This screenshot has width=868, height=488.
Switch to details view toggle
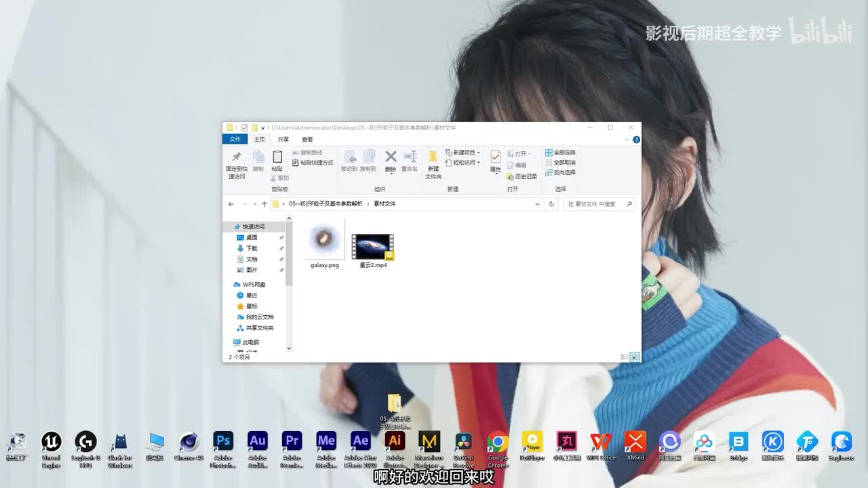pyautogui.click(x=625, y=357)
